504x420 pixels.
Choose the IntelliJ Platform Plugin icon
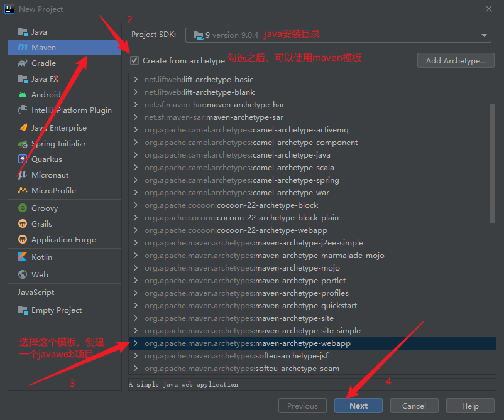coord(23,110)
